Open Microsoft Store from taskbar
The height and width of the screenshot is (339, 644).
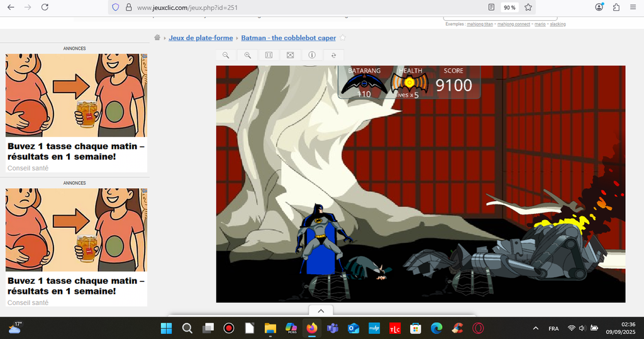pyautogui.click(x=416, y=328)
